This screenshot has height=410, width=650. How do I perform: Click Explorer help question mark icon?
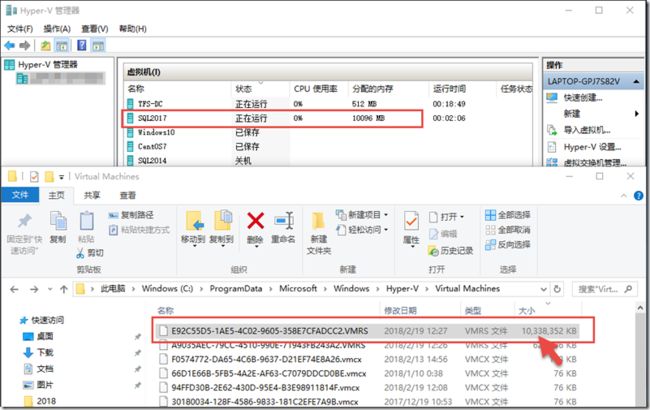(x=638, y=196)
